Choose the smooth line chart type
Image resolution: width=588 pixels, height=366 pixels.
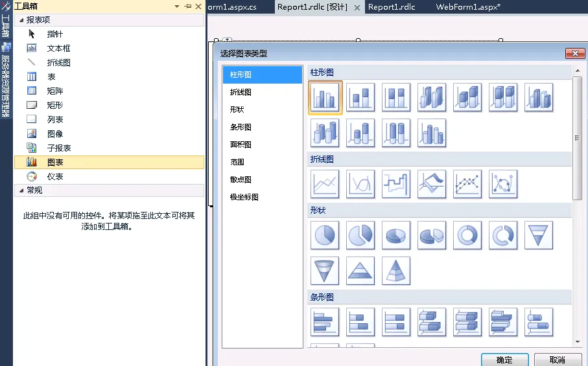[360, 184]
